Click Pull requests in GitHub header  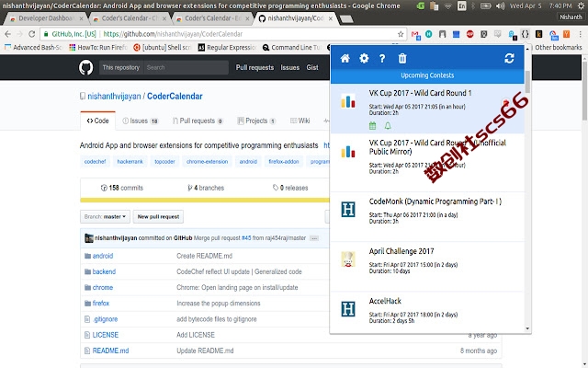click(x=254, y=67)
